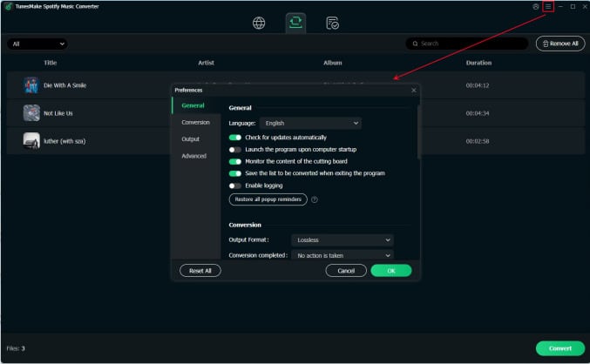Turn on the Enable logging toggle
Screen dimensions: 590x364
[x=235, y=185]
